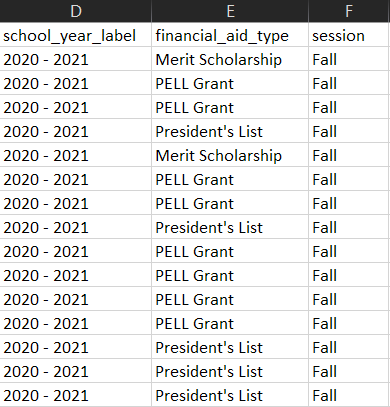Click the school_year_label header cell
Viewport: 390px width, 407px height.
pyautogui.click(x=76, y=35)
